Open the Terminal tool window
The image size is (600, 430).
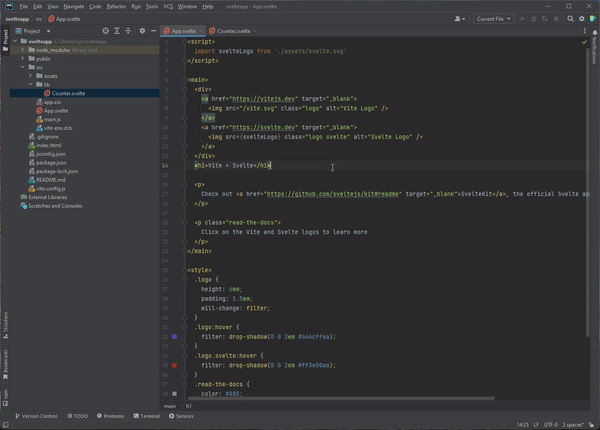[147, 416]
